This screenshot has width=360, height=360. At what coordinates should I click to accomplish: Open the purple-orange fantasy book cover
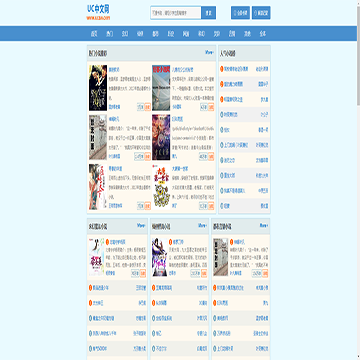161,137
